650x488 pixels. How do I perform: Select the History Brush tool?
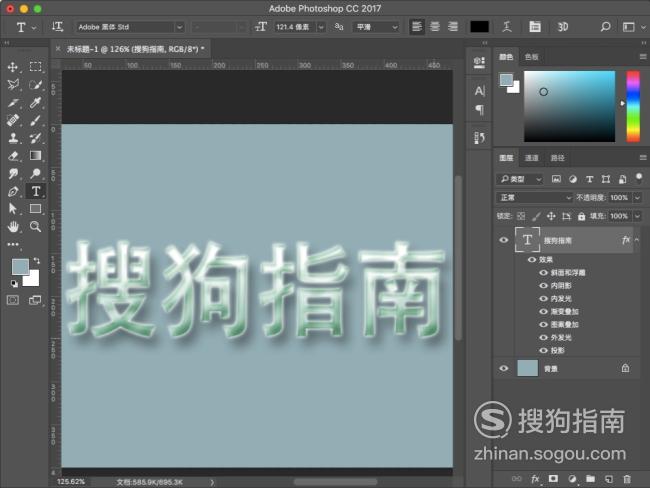coord(36,138)
